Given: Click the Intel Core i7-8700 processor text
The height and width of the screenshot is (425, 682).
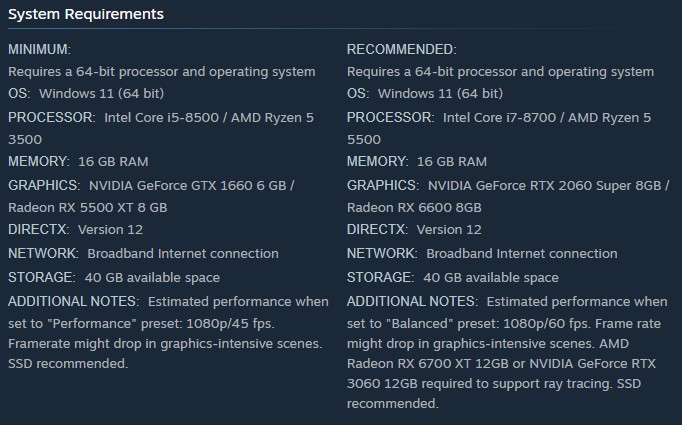Looking at the screenshot, I should 504,118.
